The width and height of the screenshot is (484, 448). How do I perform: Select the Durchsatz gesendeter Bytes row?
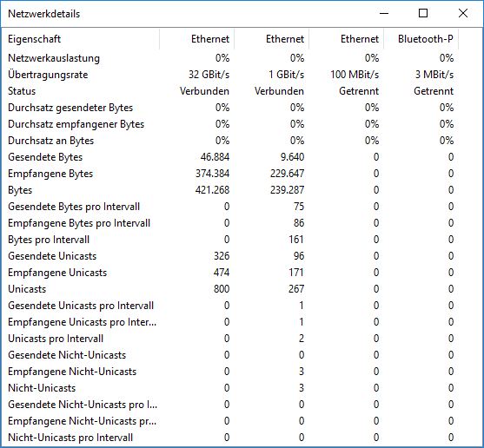point(230,108)
